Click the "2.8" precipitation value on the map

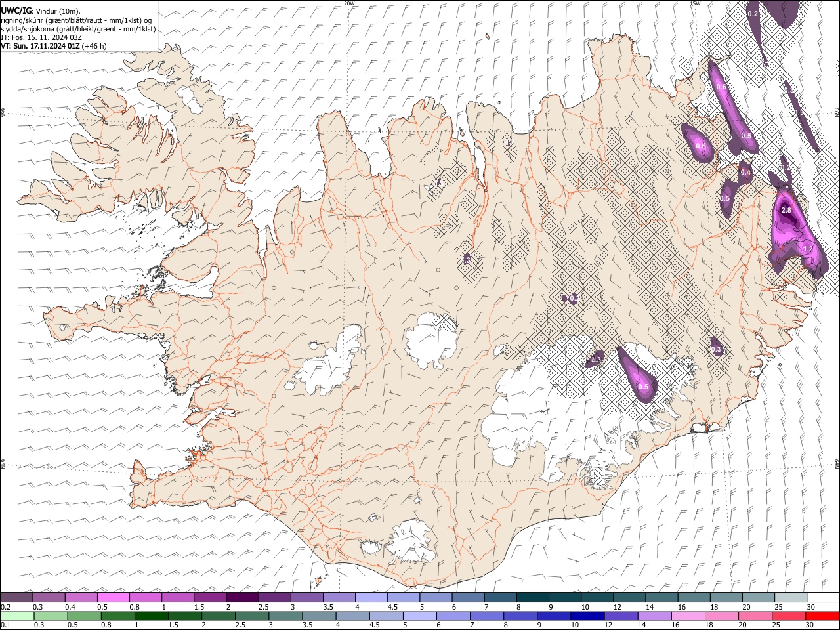786,210
